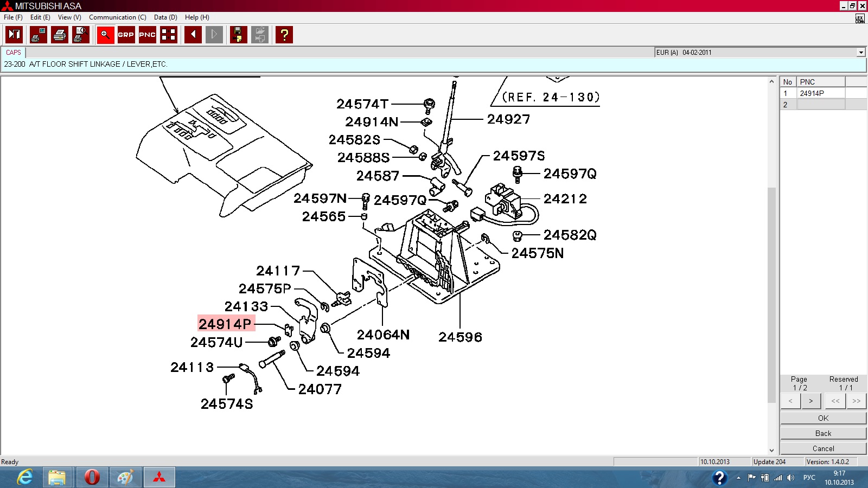
Task: Open help with question mark icon
Action: pyautogui.click(x=284, y=35)
